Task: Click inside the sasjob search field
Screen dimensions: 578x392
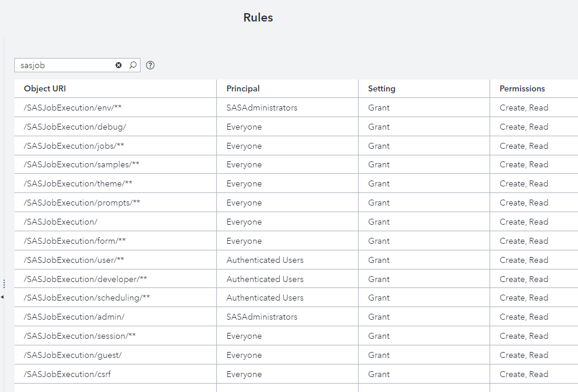Action: click(66, 65)
